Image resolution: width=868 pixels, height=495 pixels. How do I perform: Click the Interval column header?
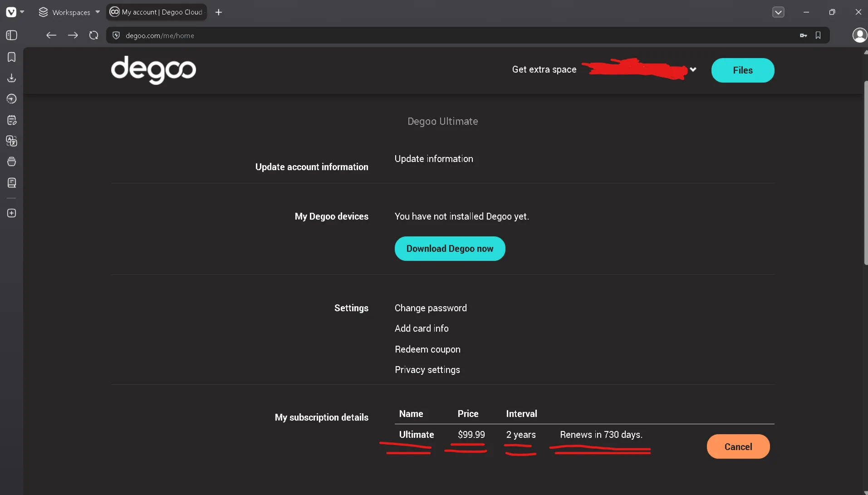click(521, 414)
